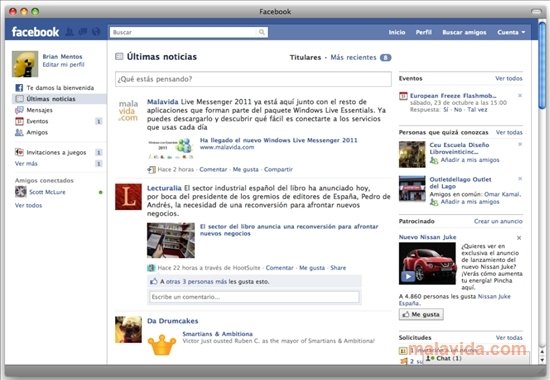Open the messages icon in blue header
The width and height of the screenshot is (550, 380).
click(83, 32)
